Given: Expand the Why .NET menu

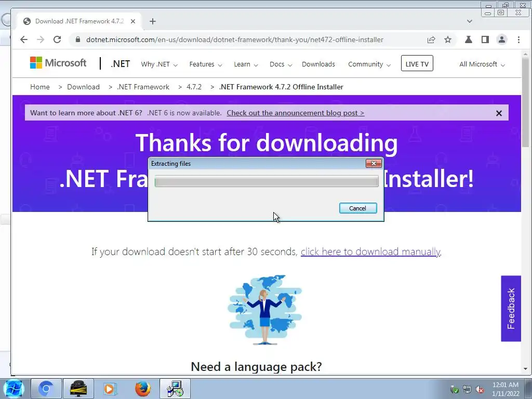Looking at the screenshot, I should click(159, 64).
